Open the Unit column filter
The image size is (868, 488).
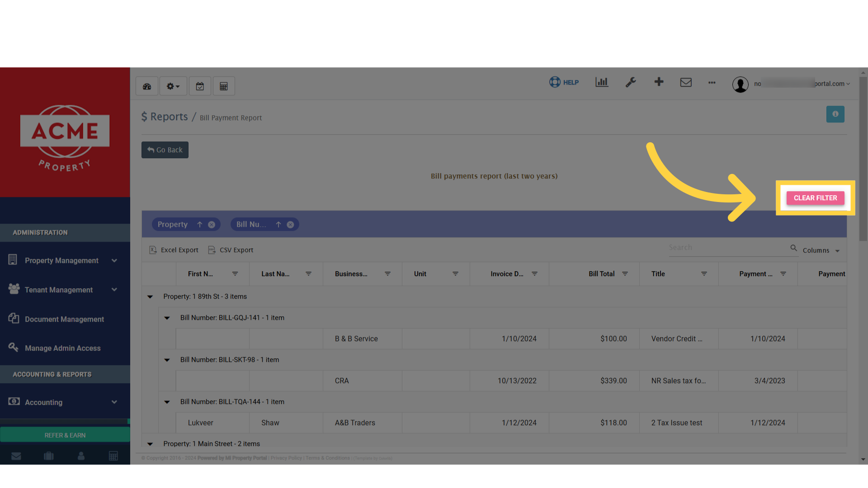[455, 274]
